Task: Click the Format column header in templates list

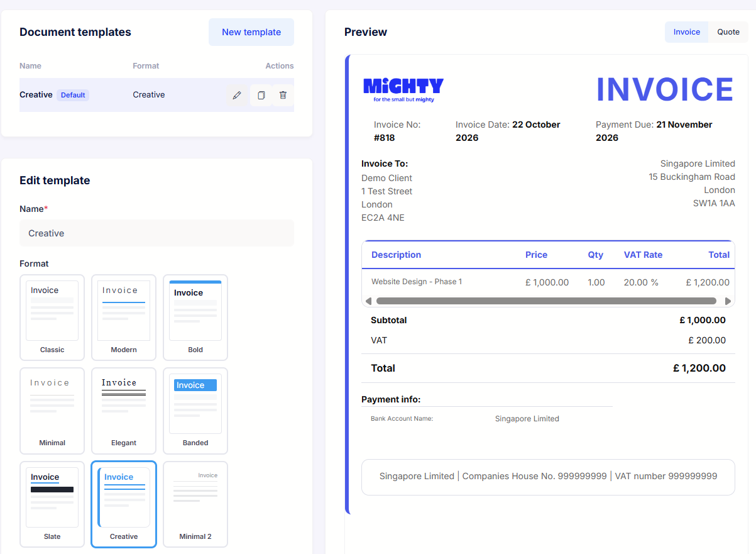Action: tap(146, 66)
